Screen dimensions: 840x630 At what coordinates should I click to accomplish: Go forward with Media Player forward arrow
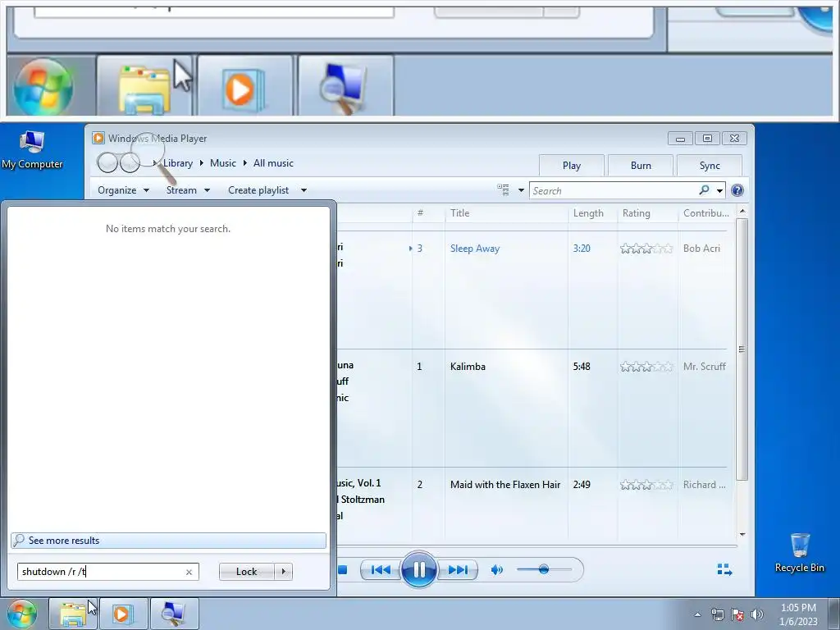tap(130, 162)
